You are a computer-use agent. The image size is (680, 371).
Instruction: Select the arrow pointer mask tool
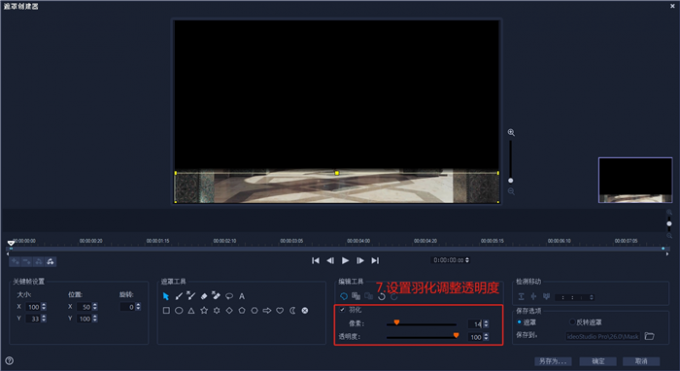pos(166,296)
